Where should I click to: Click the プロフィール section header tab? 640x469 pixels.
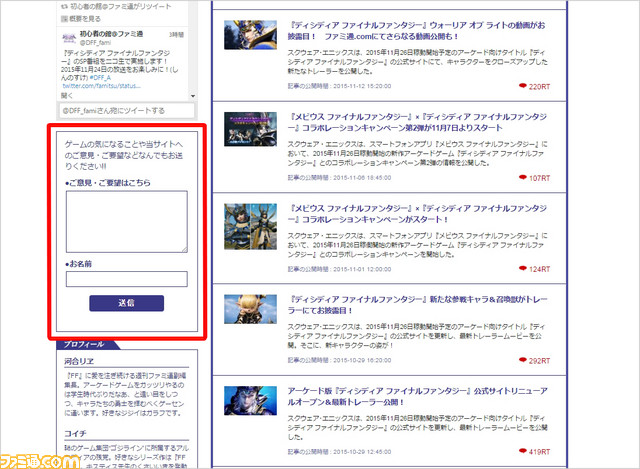pyautogui.click(x=88, y=345)
